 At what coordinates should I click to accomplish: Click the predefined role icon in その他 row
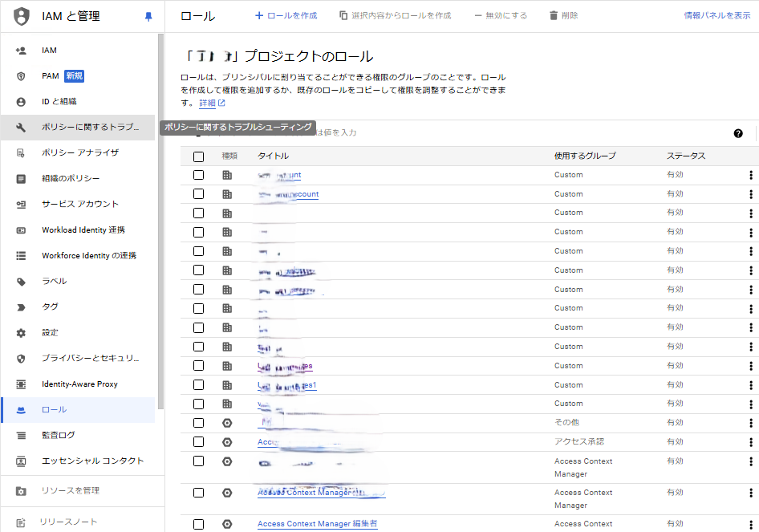[x=227, y=423]
